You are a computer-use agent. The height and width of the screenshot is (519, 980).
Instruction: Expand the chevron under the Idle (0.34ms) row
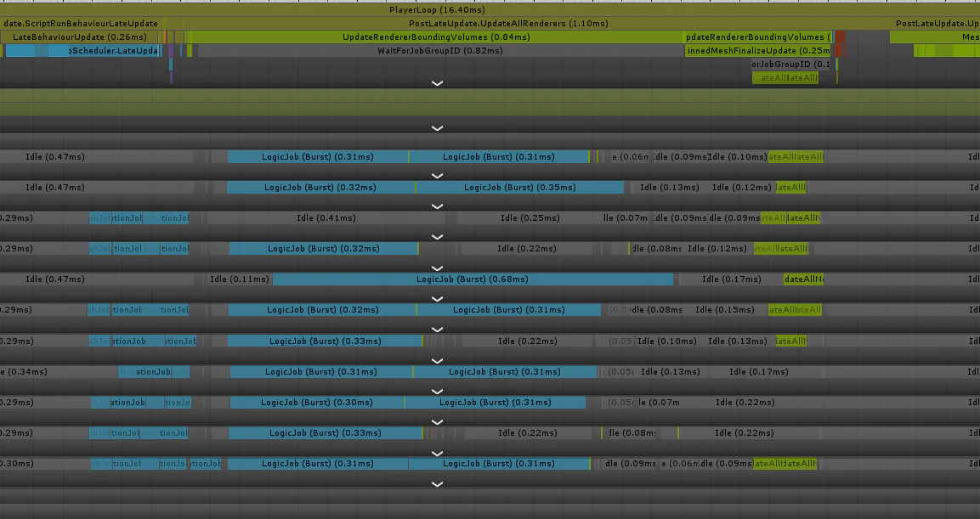click(x=438, y=391)
